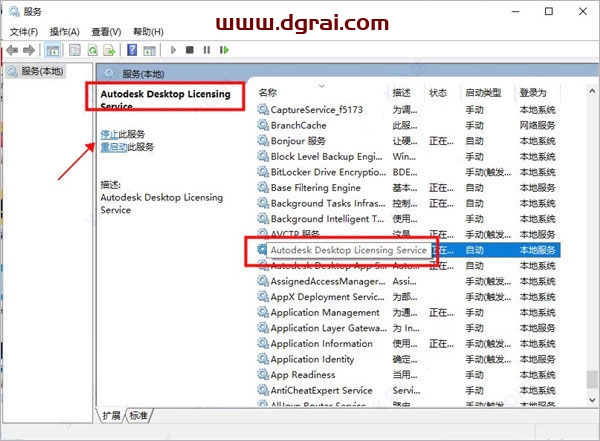Viewport: 600px width, 441px height.
Task: Click the Export list toolbar icon
Action: 109,50
